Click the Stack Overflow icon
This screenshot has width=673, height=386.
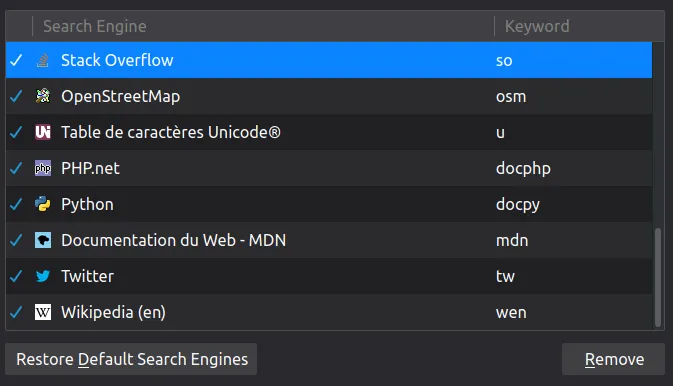coord(42,60)
